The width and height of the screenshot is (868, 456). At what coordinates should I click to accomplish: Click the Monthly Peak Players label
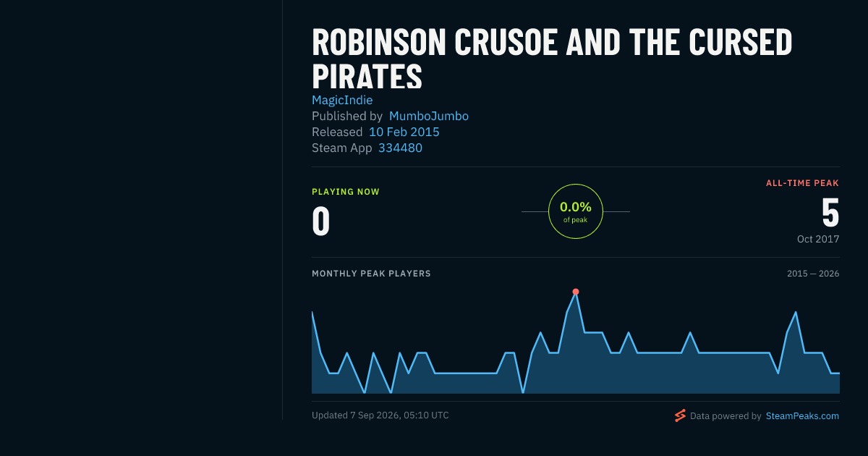(371, 274)
